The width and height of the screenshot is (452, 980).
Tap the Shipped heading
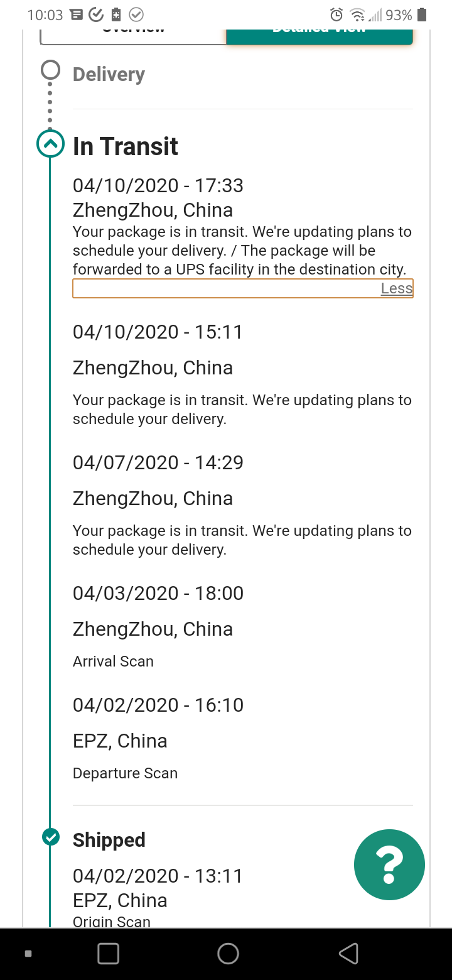click(x=109, y=840)
